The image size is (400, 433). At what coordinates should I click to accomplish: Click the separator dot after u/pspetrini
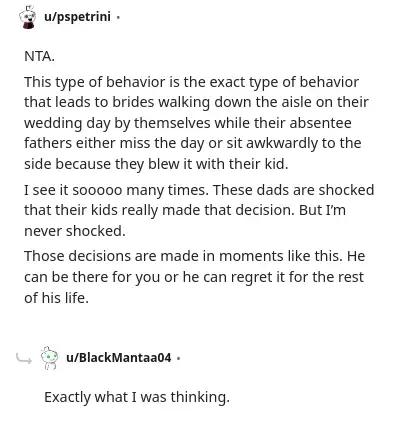pyautogui.click(x=118, y=17)
